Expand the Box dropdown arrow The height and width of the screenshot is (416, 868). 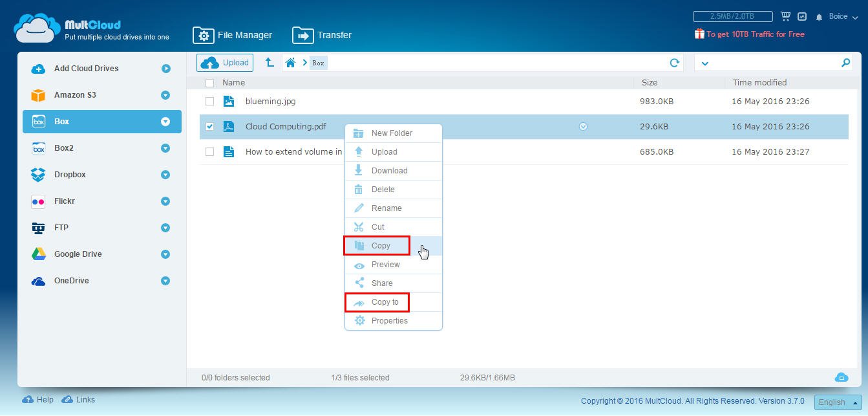(x=165, y=122)
